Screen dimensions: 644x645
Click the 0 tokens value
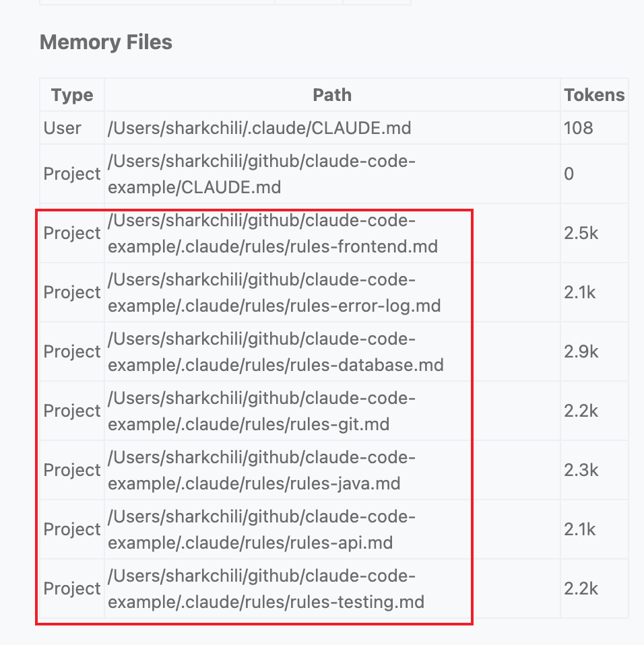coord(569,174)
